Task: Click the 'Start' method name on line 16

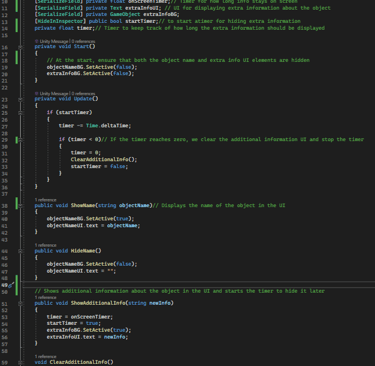Action: (x=81, y=46)
